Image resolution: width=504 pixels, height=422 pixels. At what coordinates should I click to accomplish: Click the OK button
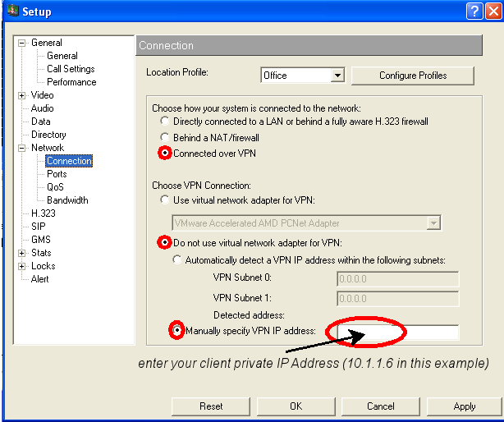296,406
